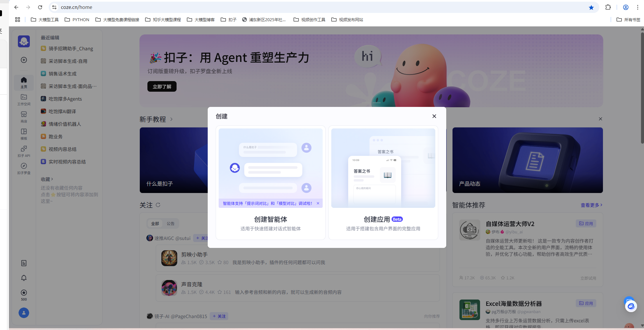Open the 模板 templates icon
644x330 pixels.
24,134
